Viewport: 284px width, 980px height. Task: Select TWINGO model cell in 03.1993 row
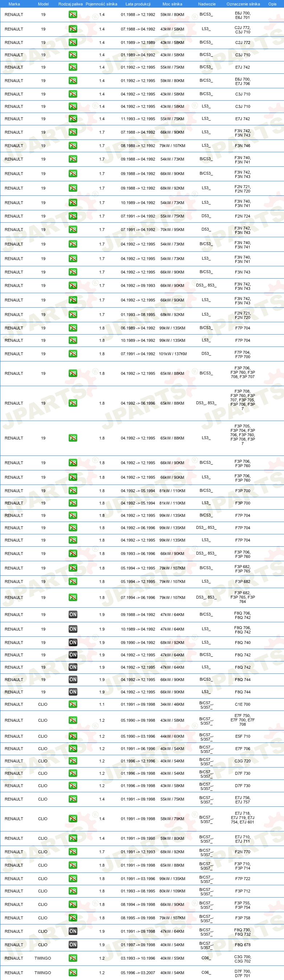42,958
